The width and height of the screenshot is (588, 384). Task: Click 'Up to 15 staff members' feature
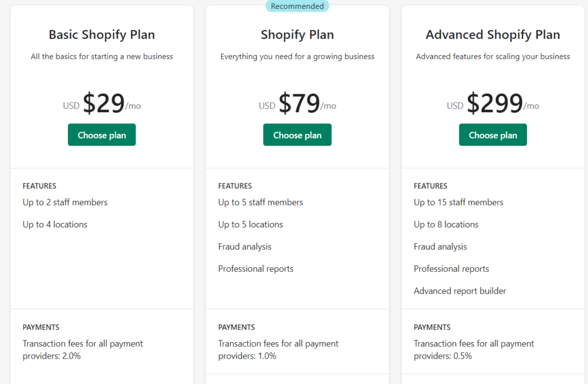point(458,202)
